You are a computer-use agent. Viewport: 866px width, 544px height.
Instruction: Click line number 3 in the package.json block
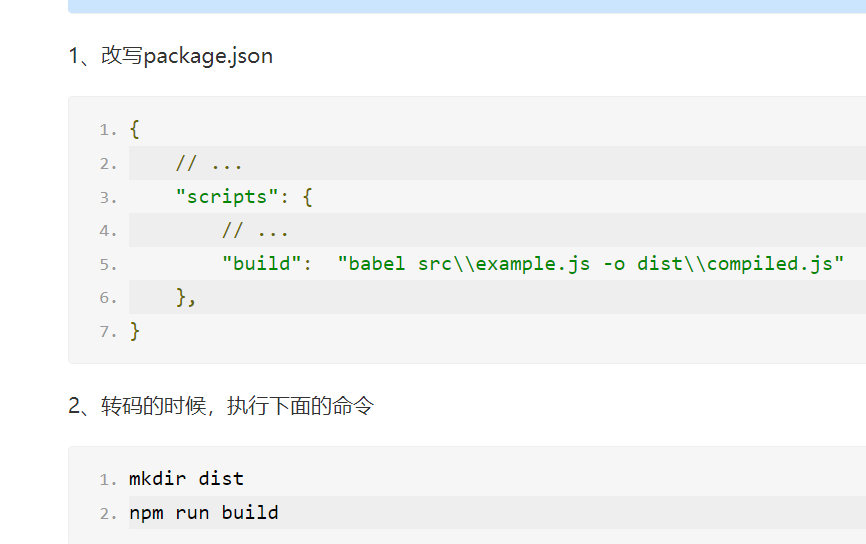(x=108, y=198)
